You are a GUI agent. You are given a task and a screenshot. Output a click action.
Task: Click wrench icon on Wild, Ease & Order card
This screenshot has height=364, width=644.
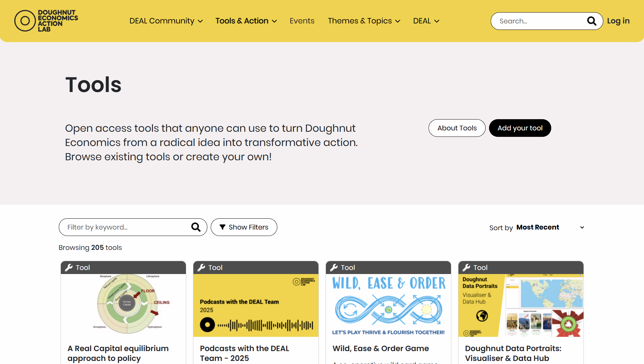pos(334,268)
